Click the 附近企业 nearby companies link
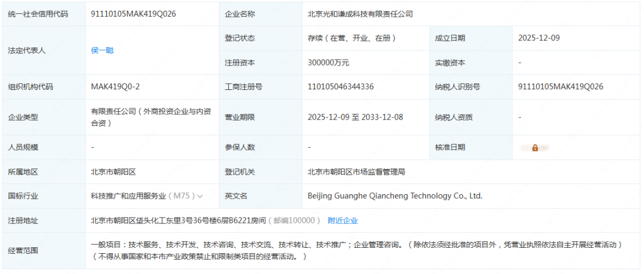The height and width of the screenshot is (274, 644). point(342,220)
